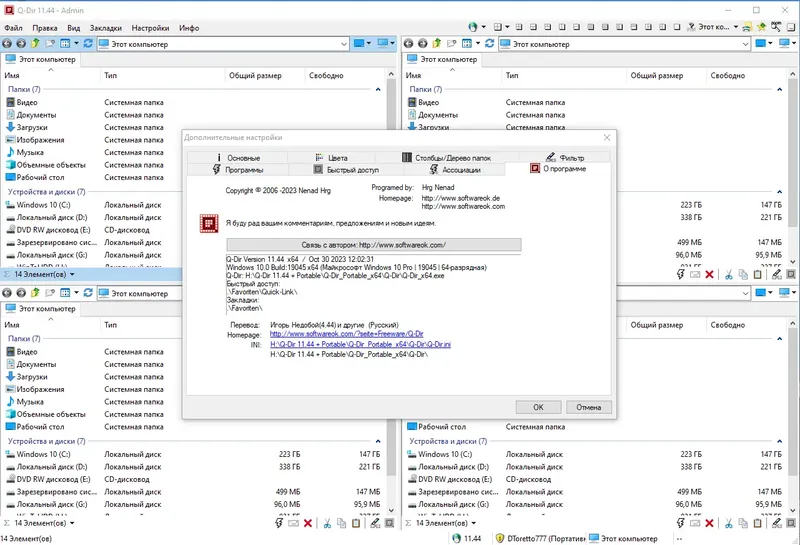800x545 pixels.
Task: Open Вид menu
Action: 73,28
